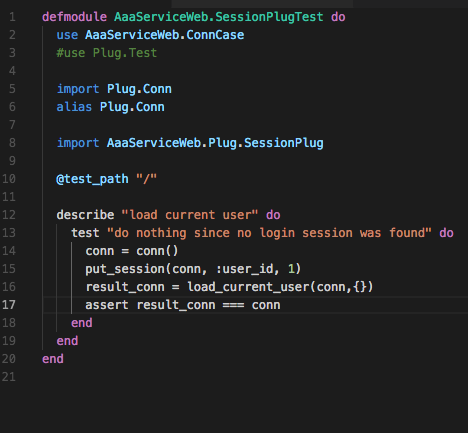The image size is (468, 433).
Task: Click the "load current user" string
Action: click(190, 215)
